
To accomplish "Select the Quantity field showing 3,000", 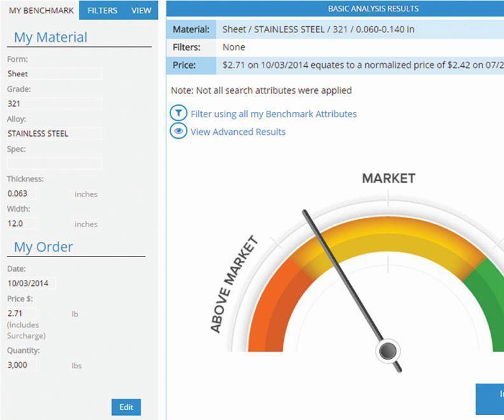I will [x=22, y=365].
